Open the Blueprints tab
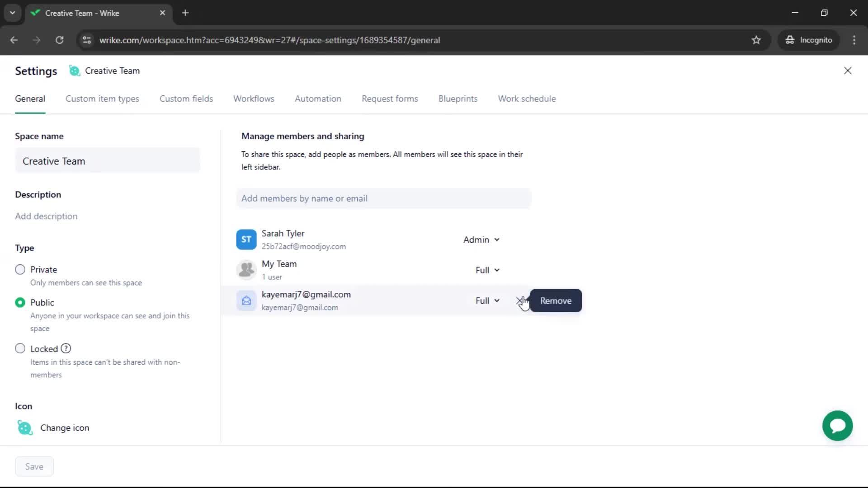The height and width of the screenshot is (488, 868). point(458,99)
